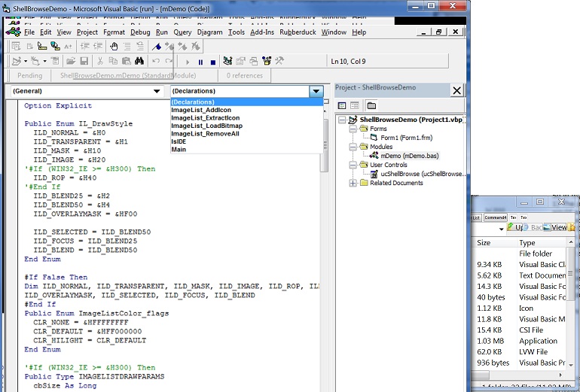
Task: Select Form1 (Form1.frm) in the project tree
Action: [x=407, y=138]
